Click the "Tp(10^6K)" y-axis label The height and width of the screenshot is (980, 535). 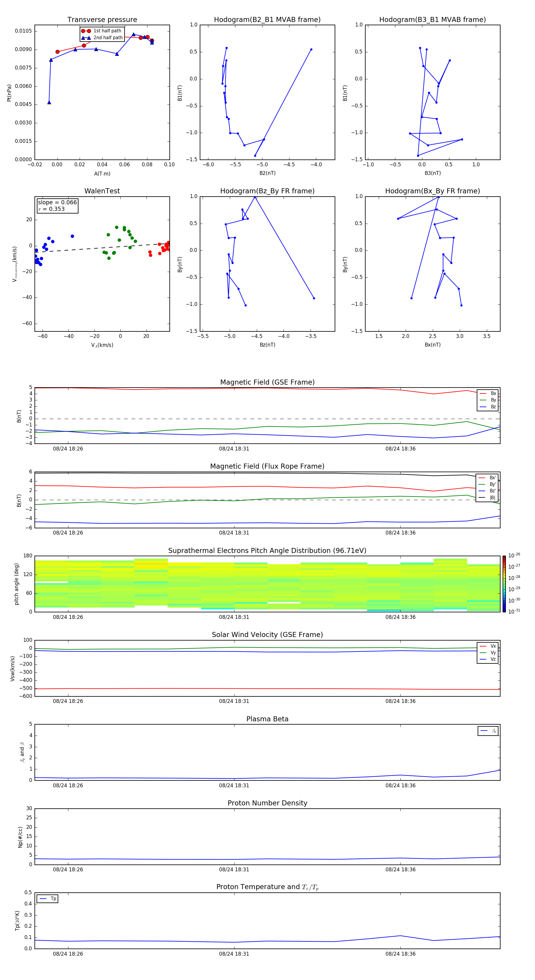(x=17, y=921)
